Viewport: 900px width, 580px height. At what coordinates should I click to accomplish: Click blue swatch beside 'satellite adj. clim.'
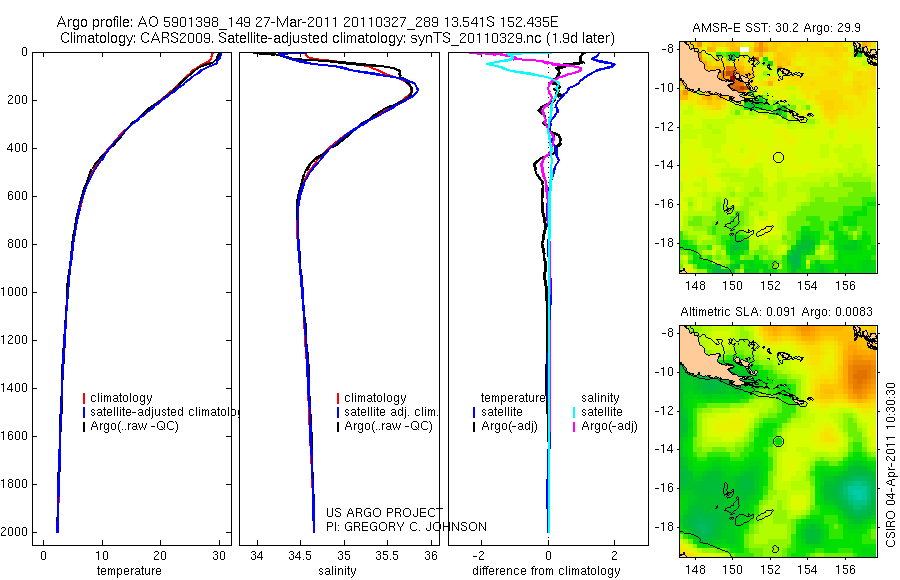coord(338,412)
